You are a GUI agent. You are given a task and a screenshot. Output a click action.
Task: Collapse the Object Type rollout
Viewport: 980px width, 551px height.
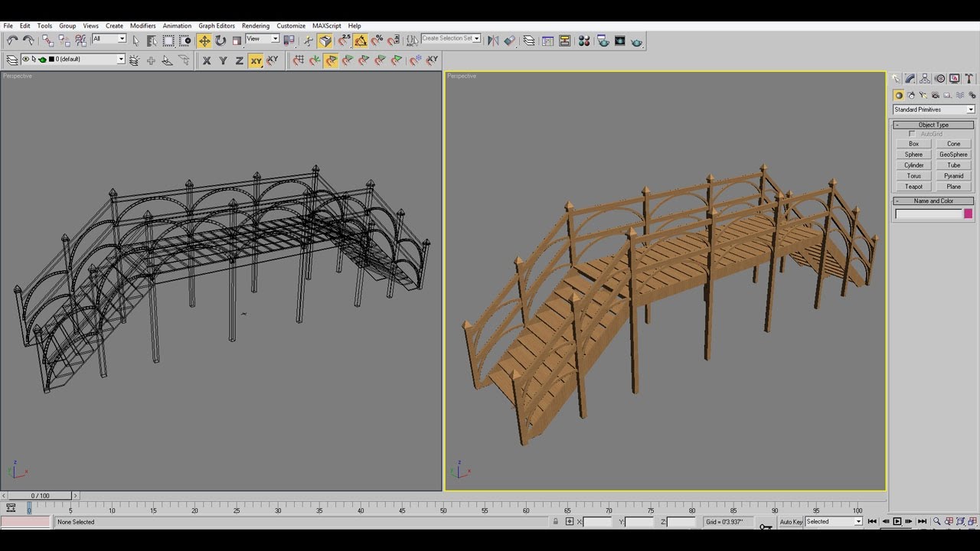[933, 125]
